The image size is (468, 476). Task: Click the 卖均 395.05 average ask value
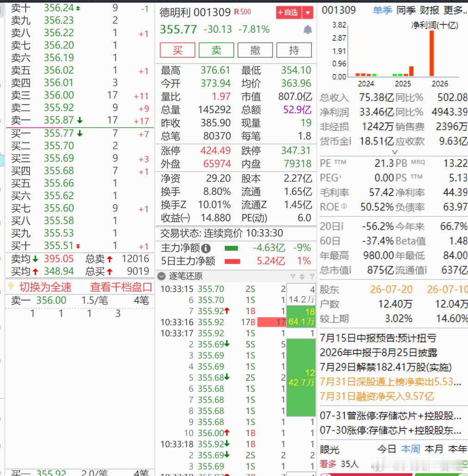[59, 259]
